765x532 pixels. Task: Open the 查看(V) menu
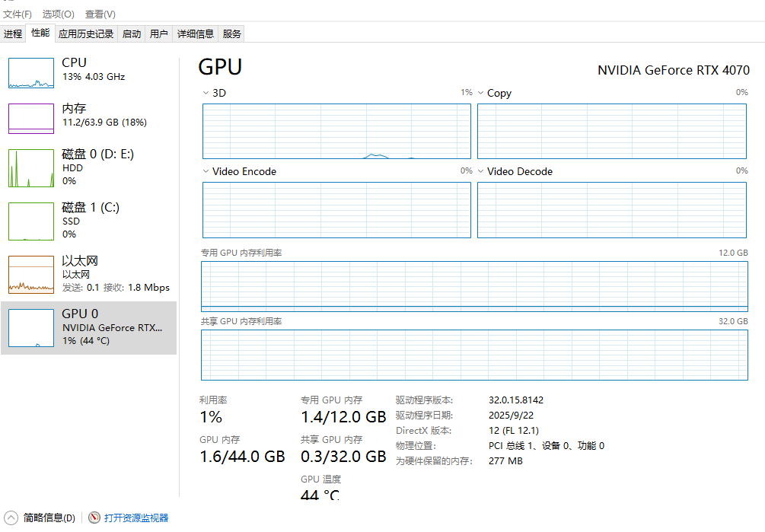(x=100, y=14)
